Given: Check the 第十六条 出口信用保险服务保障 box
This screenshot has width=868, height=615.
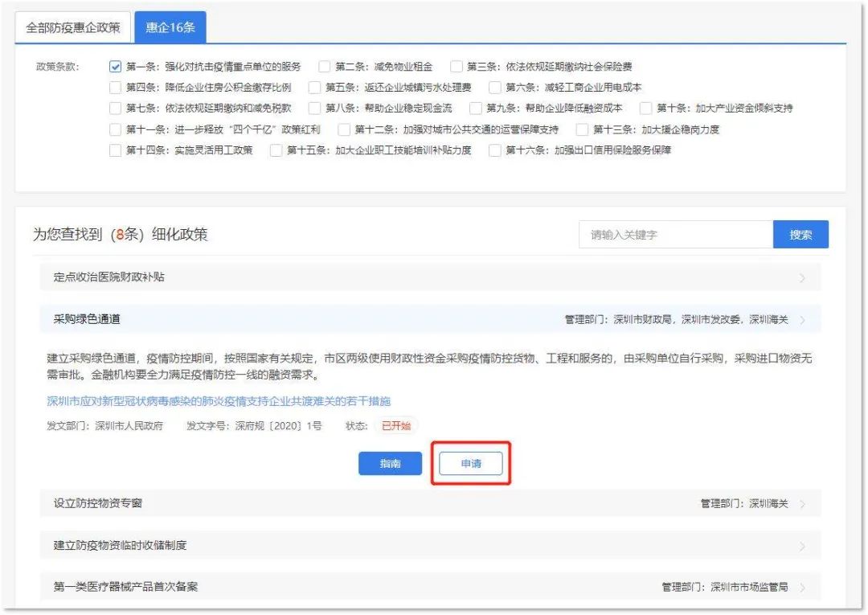Looking at the screenshot, I should [x=495, y=150].
